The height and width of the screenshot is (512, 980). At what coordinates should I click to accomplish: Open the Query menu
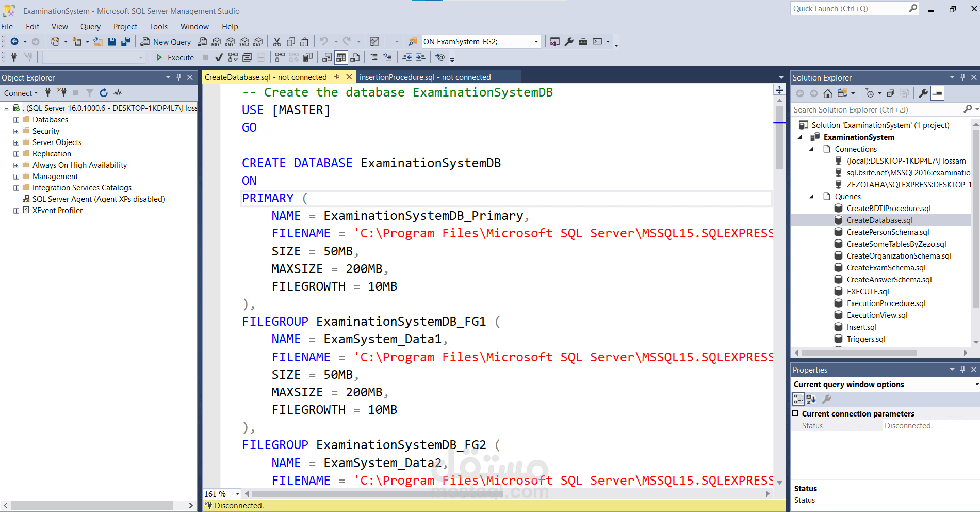point(90,27)
